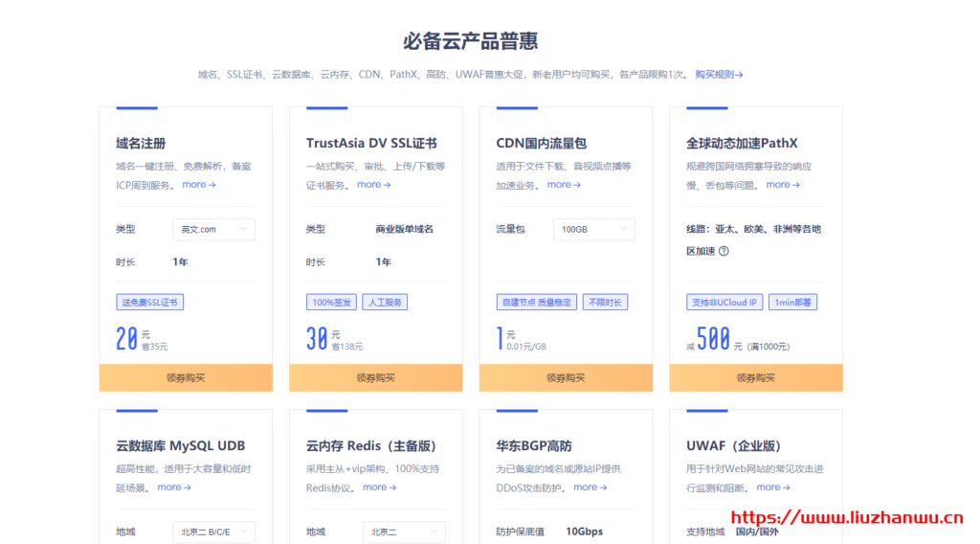Click the 送免费SSL证书 tag
Screen dimensions: 980x544
pyautogui.click(x=150, y=302)
